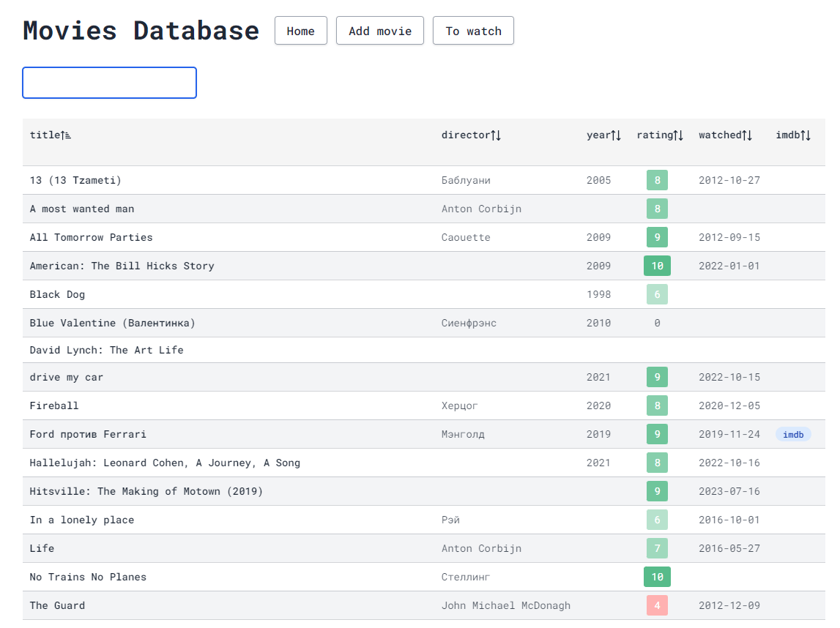Image resolution: width=840 pixels, height=628 pixels.
Task: Click rating badge 9 for Ford против Ferrari
Action: pos(658,434)
